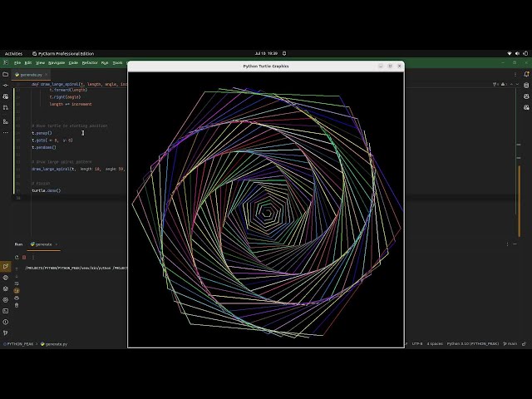Jump to previous highlighted error arrow
This screenshot has height=399, width=532.
512,84
